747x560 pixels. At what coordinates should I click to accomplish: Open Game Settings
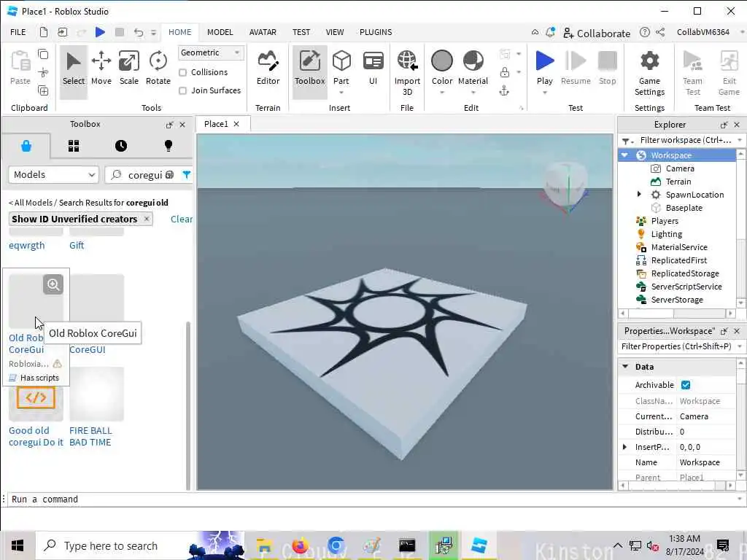click(649, 73)
